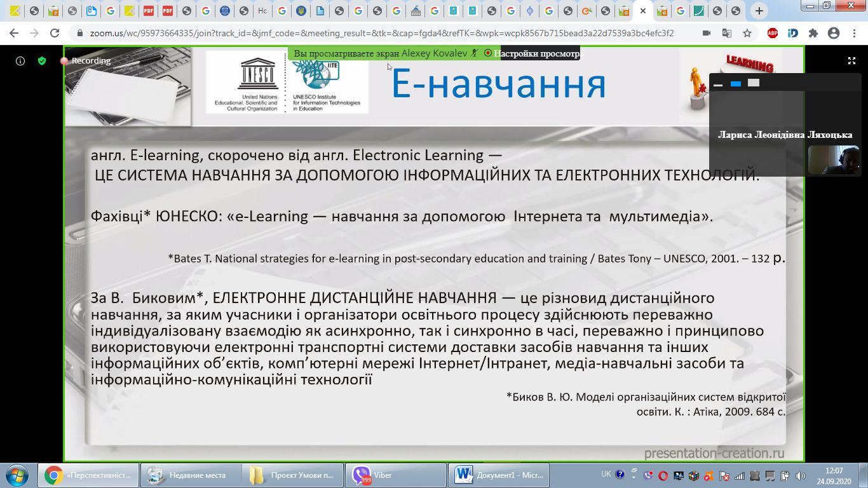Image resolution: width=868 pixels, height=488 pixels.
Task: Open the Chrome profile avatar
Action: [834, 33]
